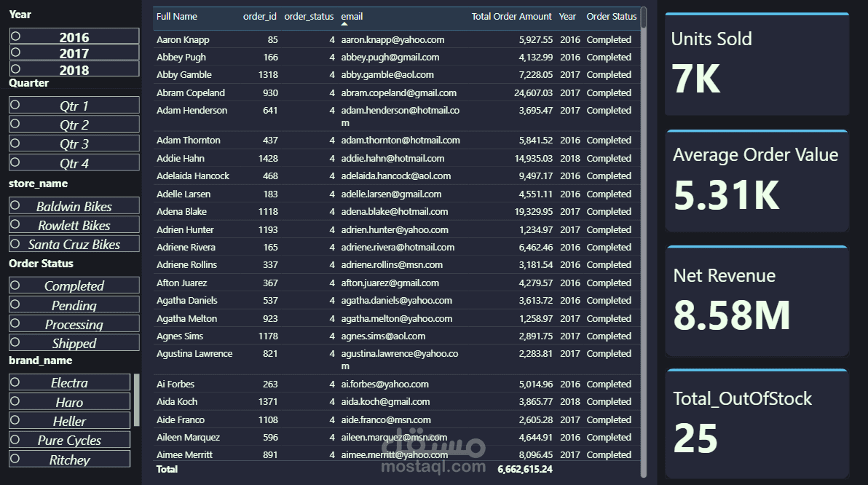Click the Adelaida Hancock name cell
This screenshot has height=485, width=868.
point(193,176)
